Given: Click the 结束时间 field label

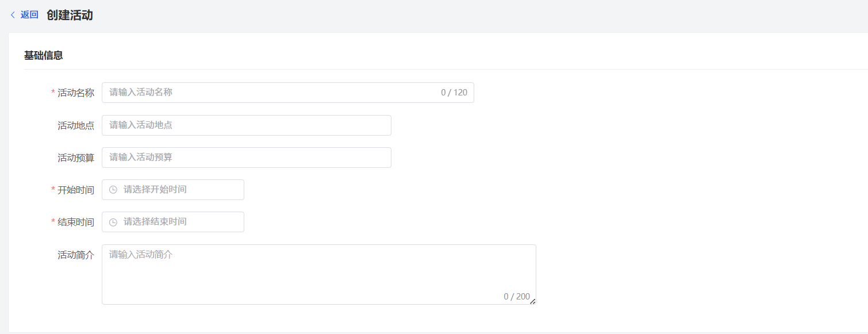Looking at the screenshot, I should [76, 222].
